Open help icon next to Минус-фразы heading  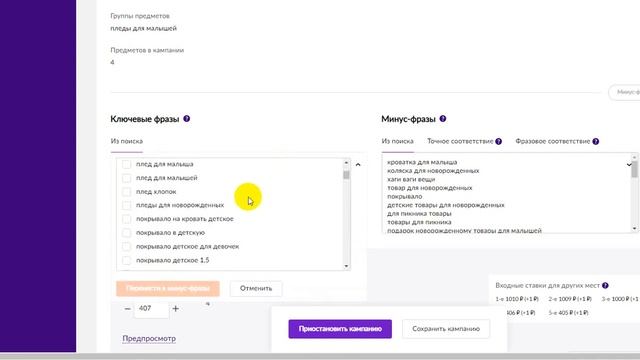click(x=443, y=119)
